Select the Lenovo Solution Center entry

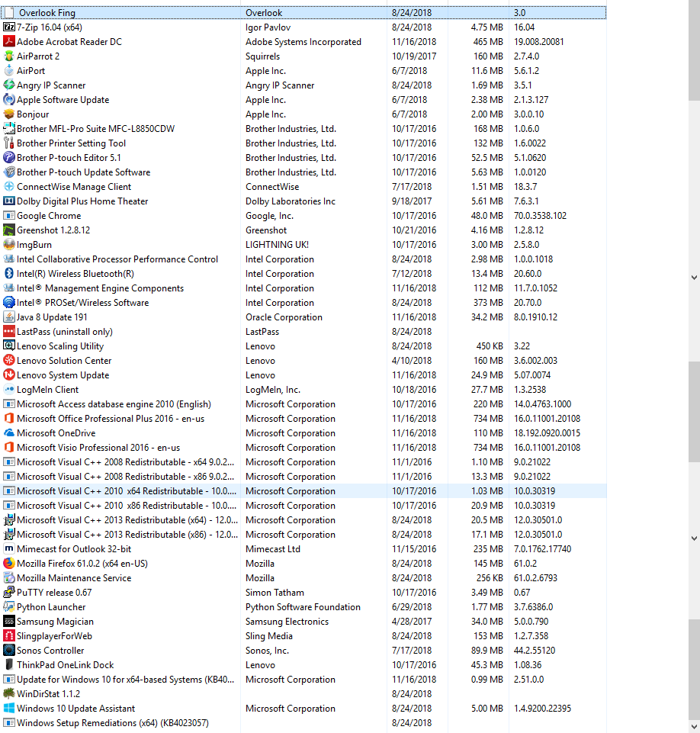pyautogui.click(x=64, y=361)
